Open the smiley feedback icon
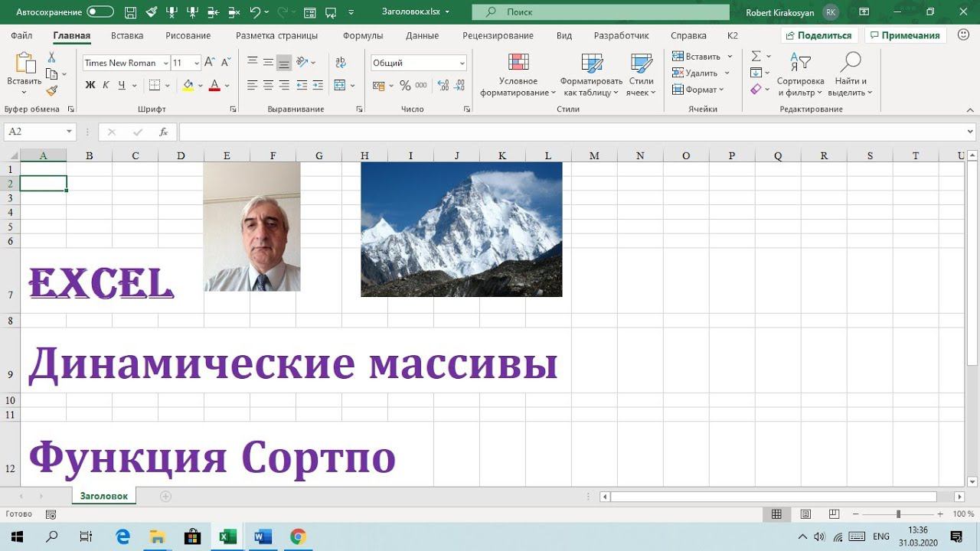980x551 pixels. [x=964, y=35]
